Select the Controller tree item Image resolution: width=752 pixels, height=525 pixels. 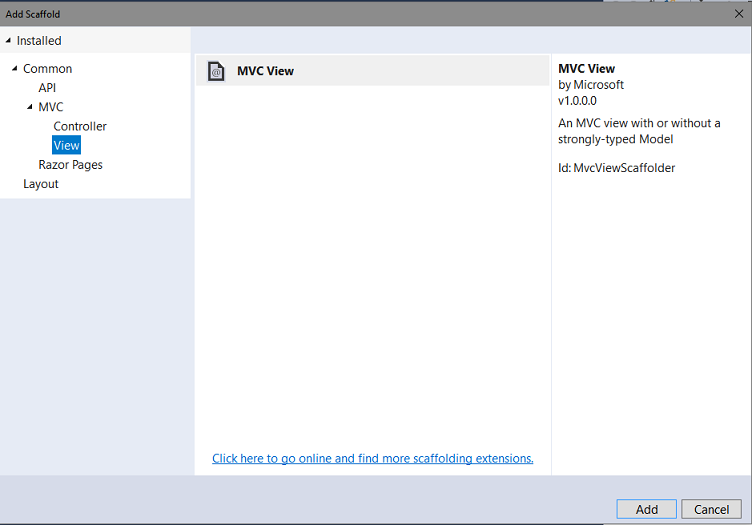point(80,126)
